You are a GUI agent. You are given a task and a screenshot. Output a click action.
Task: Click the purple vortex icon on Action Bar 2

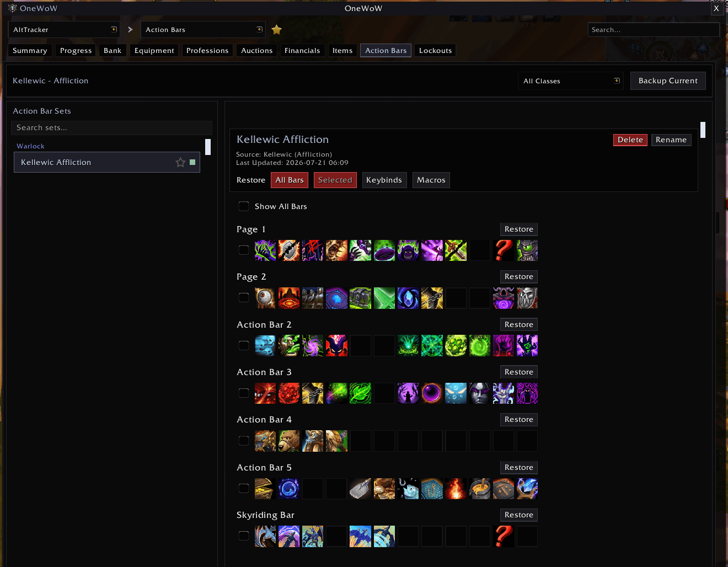313,346
